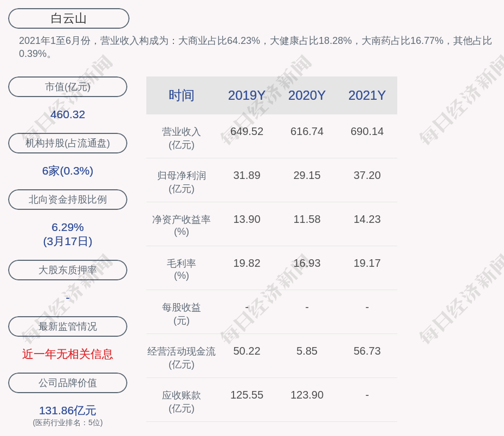Click the 131.86亿元 brand value figure

tap(68, 411)
